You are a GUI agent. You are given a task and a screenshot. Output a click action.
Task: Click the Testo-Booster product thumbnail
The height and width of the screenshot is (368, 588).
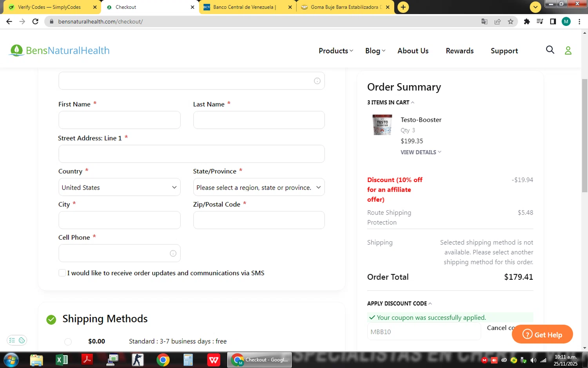(382, 125)
